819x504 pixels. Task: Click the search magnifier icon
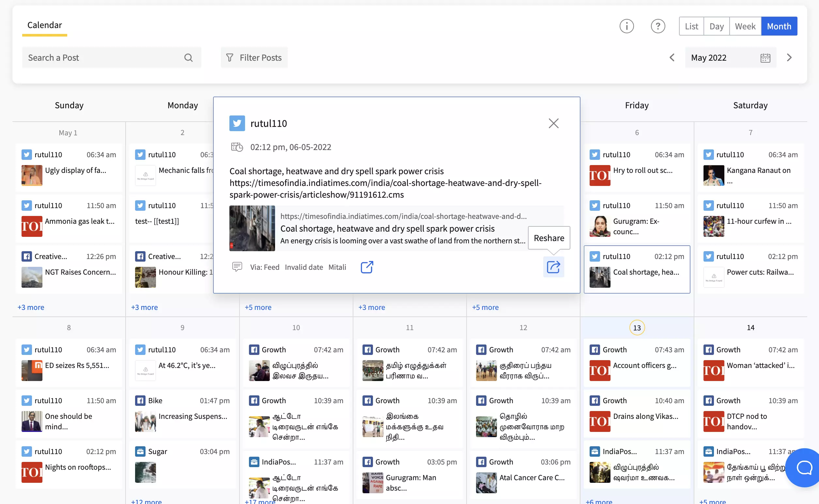(x=188, y=58)
